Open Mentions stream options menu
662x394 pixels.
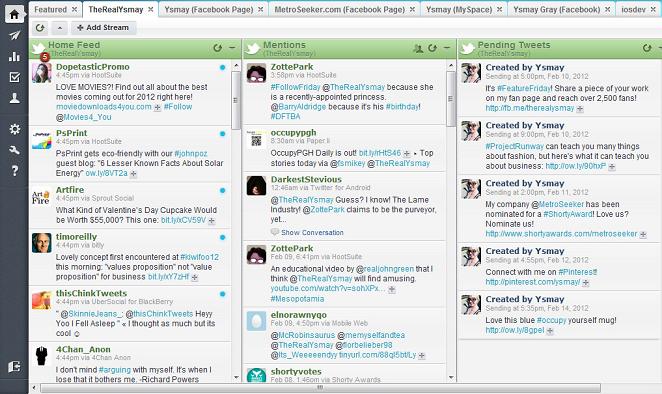tap(447, 48)
